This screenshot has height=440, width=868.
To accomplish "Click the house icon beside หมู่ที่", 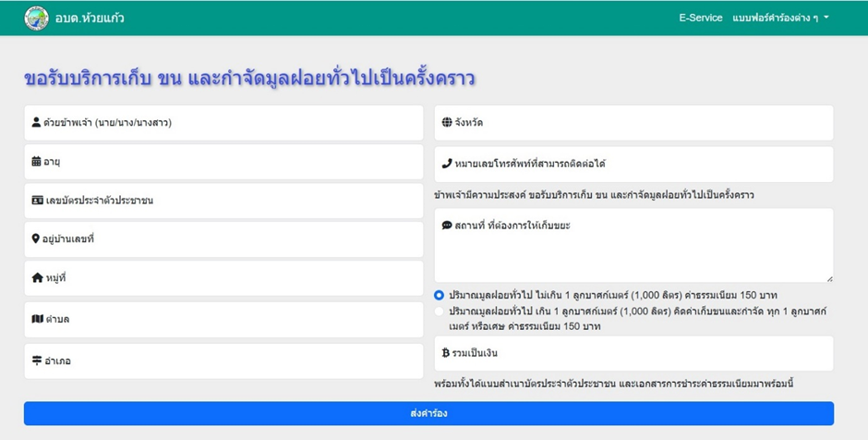I will pyautogui.click(x=37, y=278).
